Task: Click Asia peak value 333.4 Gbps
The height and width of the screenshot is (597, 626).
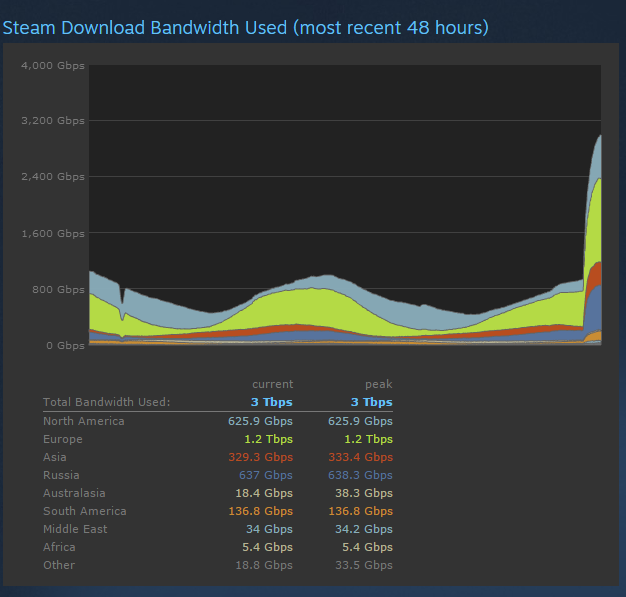Action: coord(361,457)
